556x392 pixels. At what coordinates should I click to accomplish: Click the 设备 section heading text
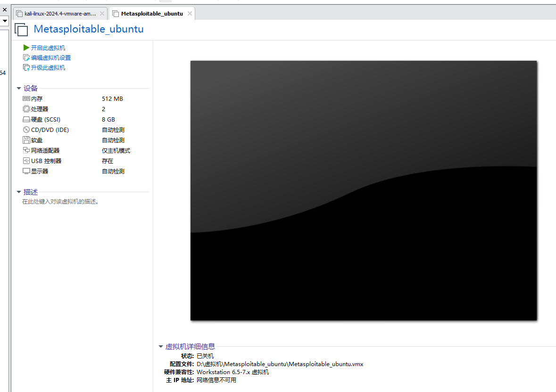31,88
